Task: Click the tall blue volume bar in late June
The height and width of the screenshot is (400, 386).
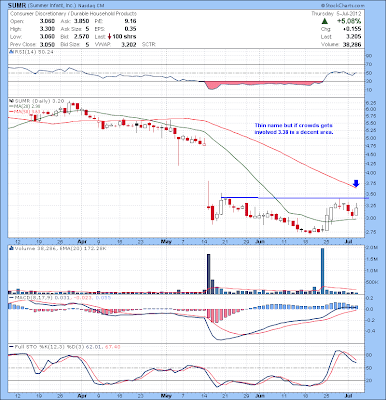Action: pyautogui.click(x=322, y=271)
